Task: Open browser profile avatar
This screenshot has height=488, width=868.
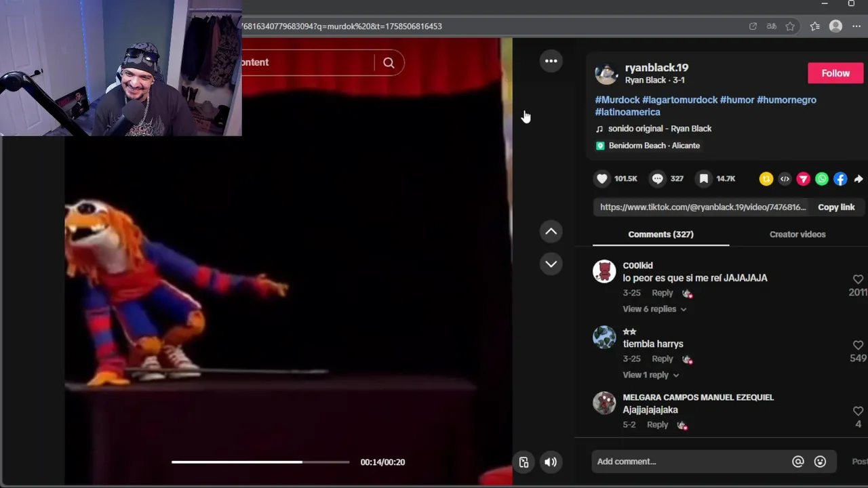Action: pyautogui.click(x=835, y=26)
